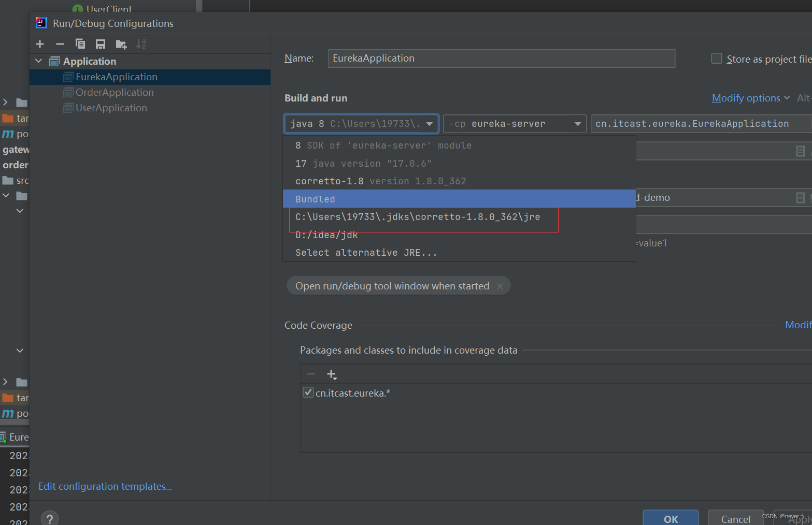Image resolution: width=812 pixels, height=525 pixels.
Task: Remove selected configuration with minus icon
Action: [60, 45]
